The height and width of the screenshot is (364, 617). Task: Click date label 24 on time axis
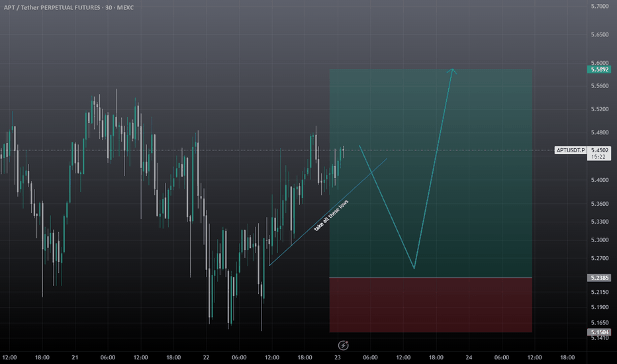click(x=469, y=357)
